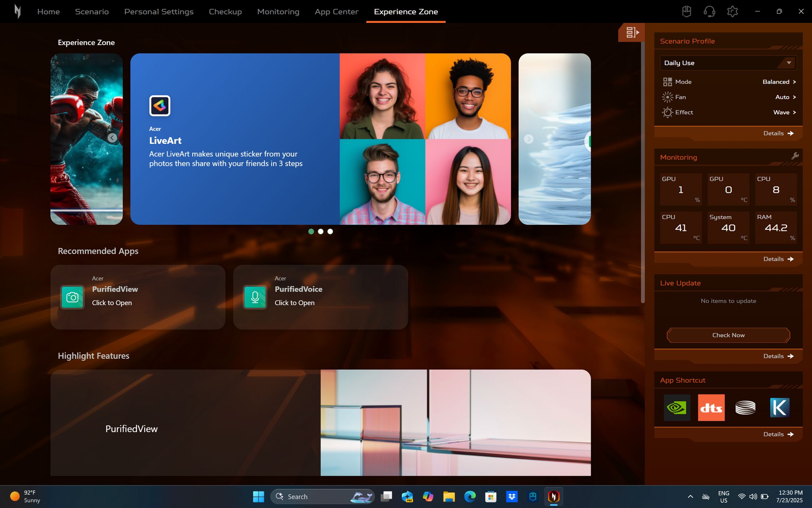
Task: Click the System 40°C tile
Action: (x=728, y=228)
